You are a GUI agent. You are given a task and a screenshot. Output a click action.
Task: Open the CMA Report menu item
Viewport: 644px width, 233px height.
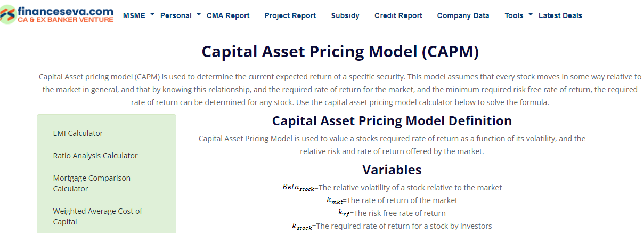click(x=228, y=15)
